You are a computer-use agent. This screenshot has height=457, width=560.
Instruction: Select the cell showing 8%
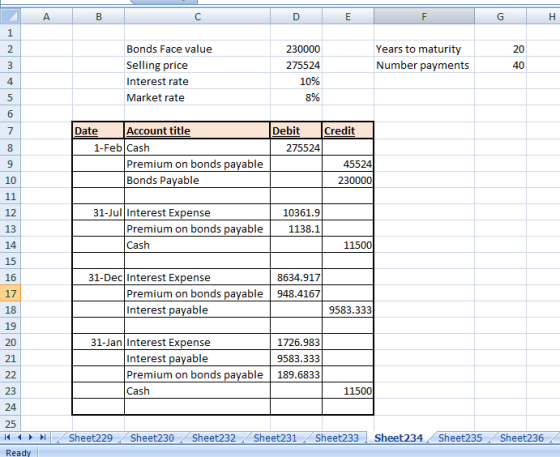click(x=296, y=97)
